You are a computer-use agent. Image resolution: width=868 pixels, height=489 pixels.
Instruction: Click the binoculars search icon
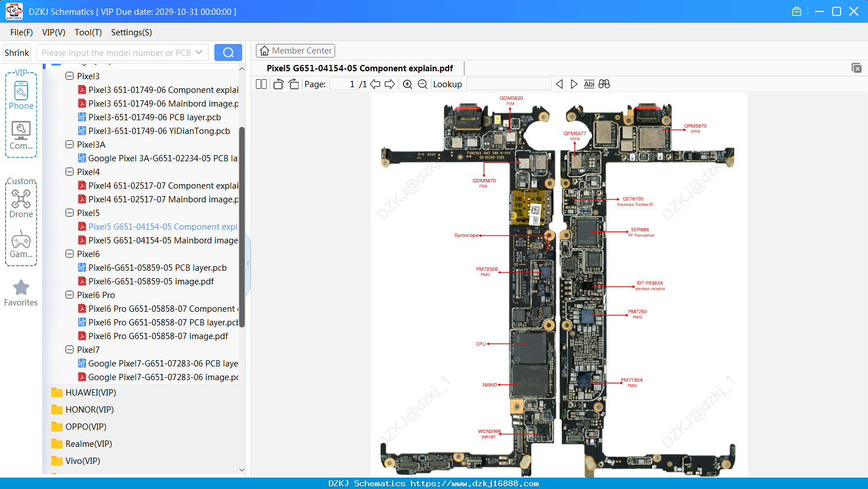(604, 84)
